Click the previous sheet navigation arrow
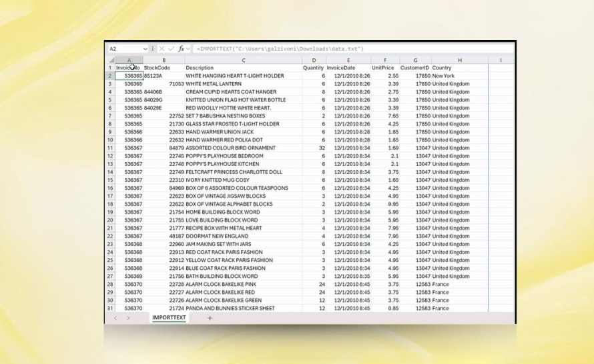The image size is (594, 364). point(115,318)
